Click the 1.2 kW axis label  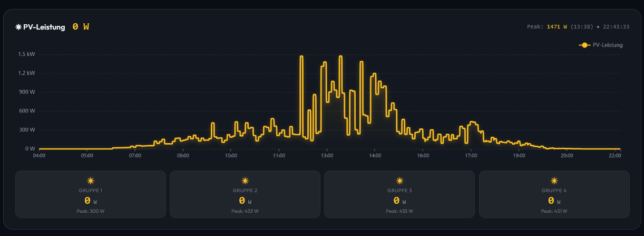coord(26,73)
